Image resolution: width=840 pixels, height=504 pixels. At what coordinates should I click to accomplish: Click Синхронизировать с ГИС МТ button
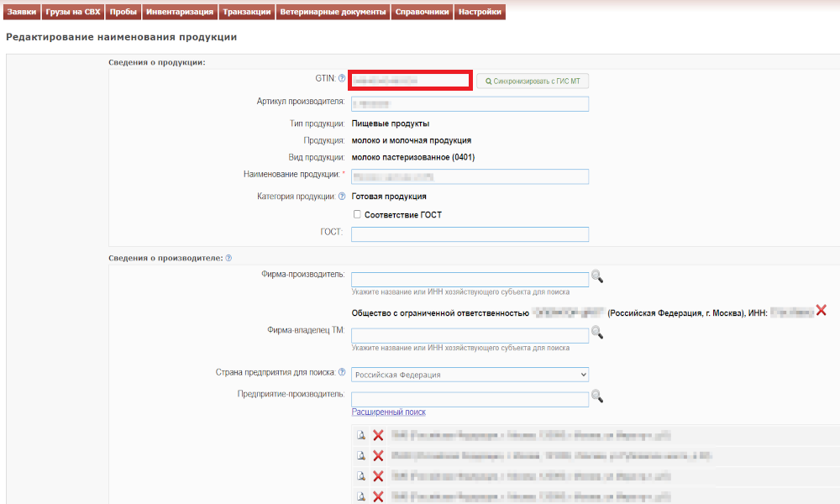pos(533,81)
